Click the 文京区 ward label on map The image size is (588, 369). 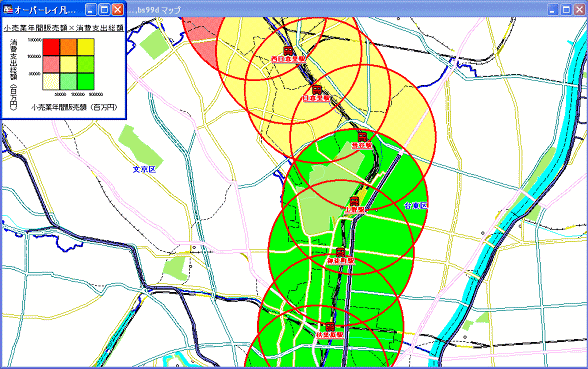coord(144,169)
